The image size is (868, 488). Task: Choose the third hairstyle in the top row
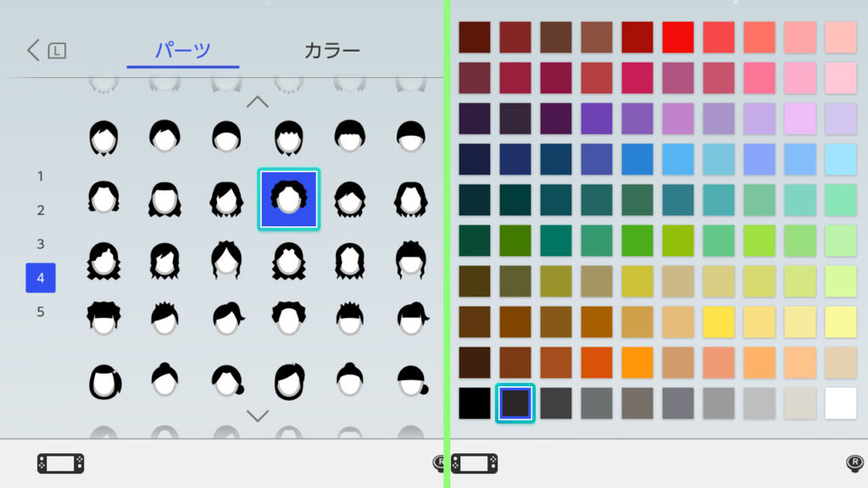226,136
